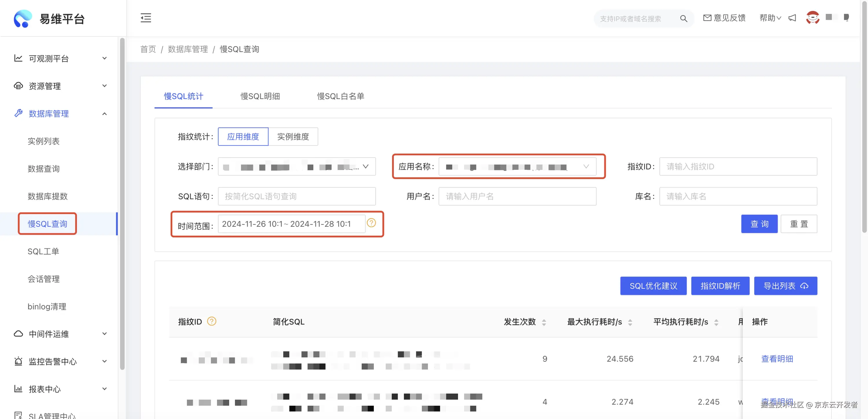Screen dimensions: 868x419
Task: Click the announcement megaphone icon
Action: (792, 18)
